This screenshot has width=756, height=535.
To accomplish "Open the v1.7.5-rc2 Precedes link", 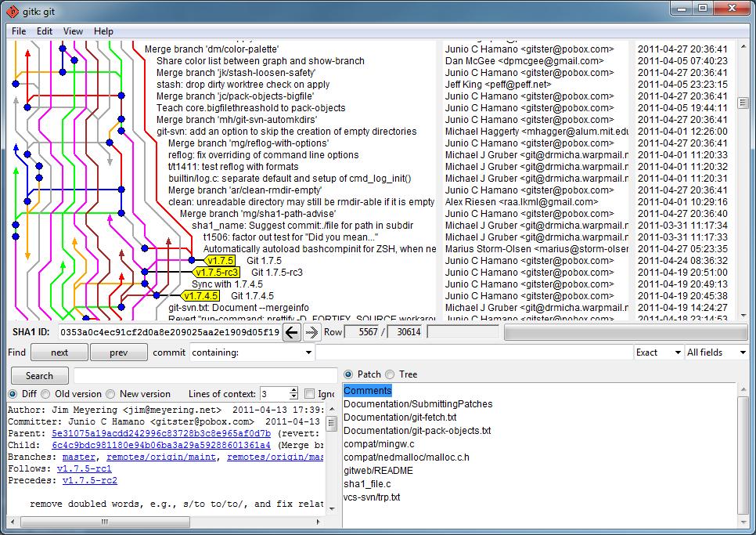I will pos(90,480).
